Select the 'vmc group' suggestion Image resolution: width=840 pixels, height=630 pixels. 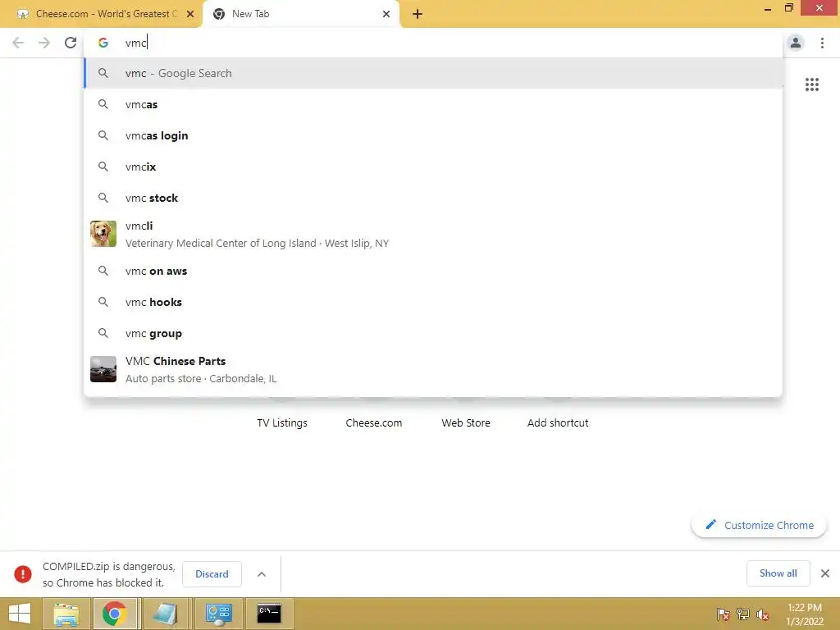(433, 333)
